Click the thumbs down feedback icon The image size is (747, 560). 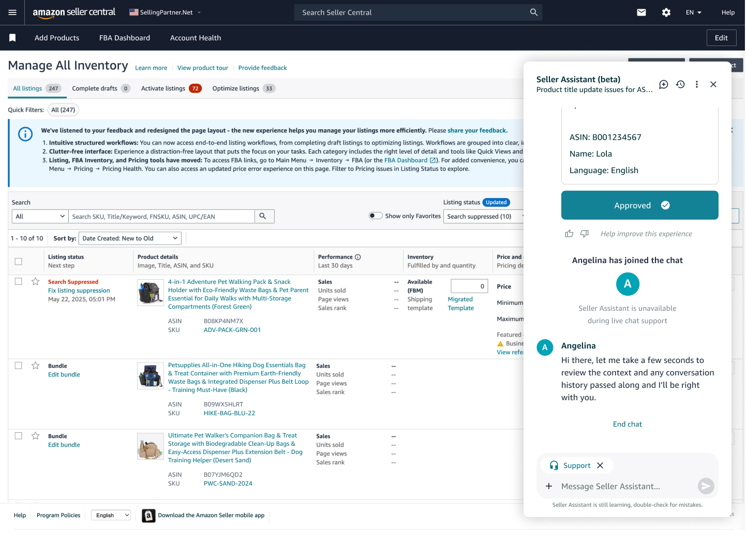pos(585,234)
